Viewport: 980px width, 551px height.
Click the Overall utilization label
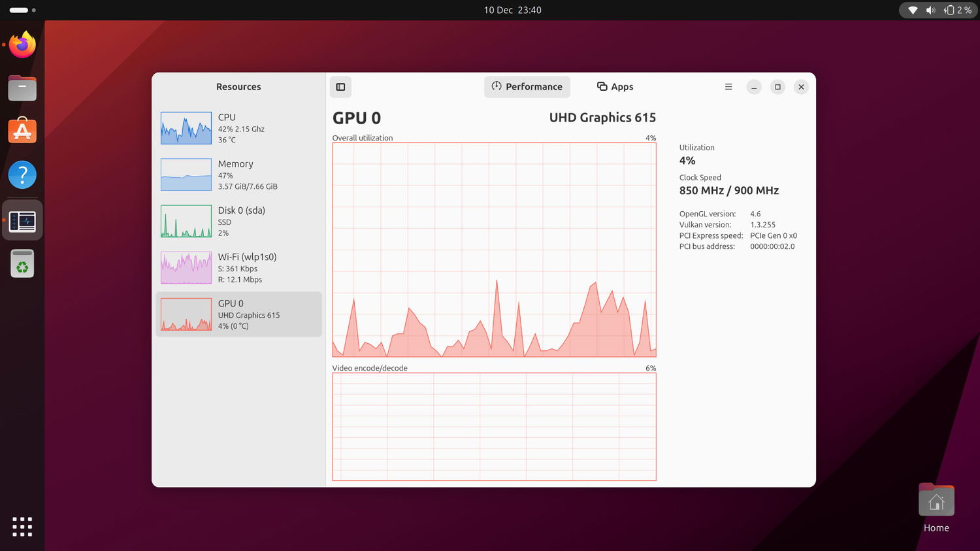pyautogui.click(x=363, y=138)
